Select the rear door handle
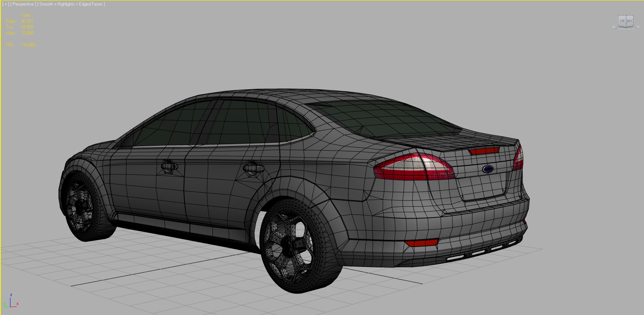This screenshot has height=315, width=644. (253, 168)
